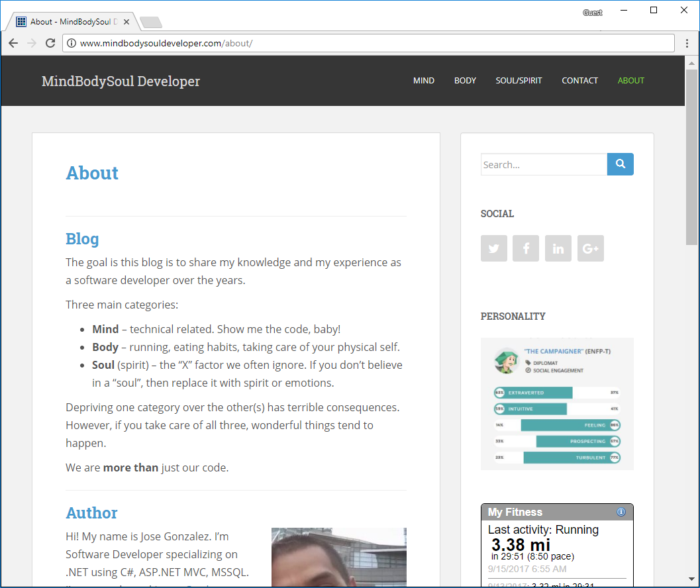Click the bold 'Body' bullet text
The height and width of the screenshot is (588, 700).
point(105,347)
